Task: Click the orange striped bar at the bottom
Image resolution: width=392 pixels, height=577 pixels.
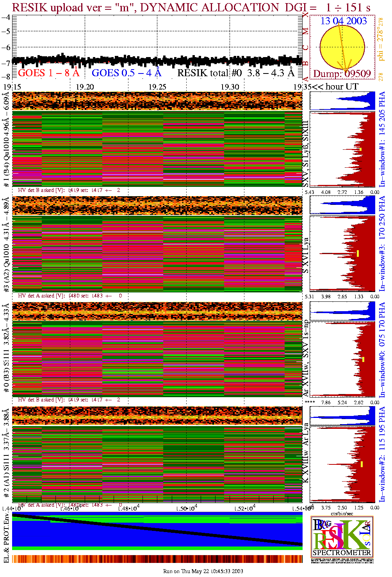Action: [157, 559]
